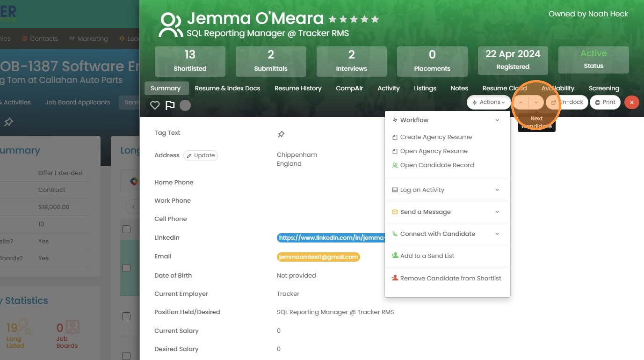
Task: Click the Active Status card
Action: click(593, 60)
